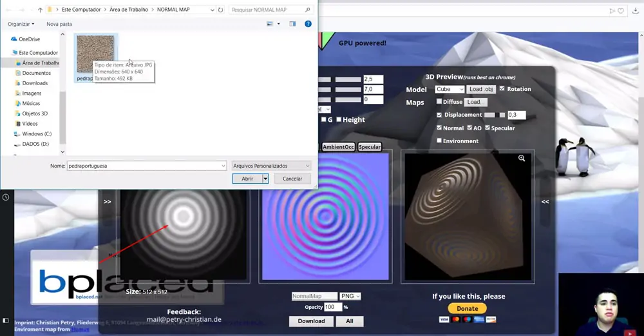The width and height of the screenshot is (644, 336).
Task: Adjust the slider beside the 2,5 value
Action: point(348,79)
